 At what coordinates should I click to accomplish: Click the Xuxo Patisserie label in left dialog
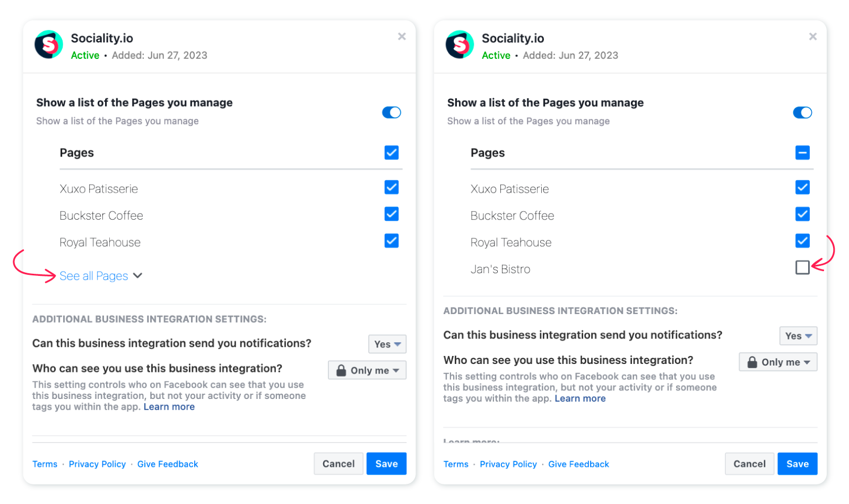tap(99, 189)
